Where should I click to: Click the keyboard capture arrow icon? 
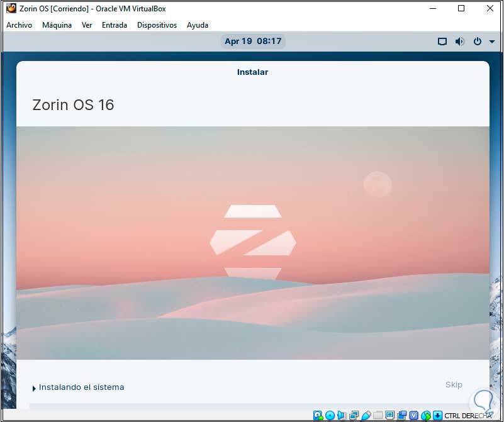[437, 415]
